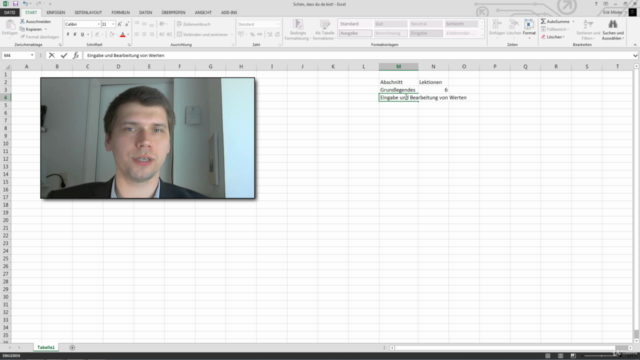Switch to the EINFÜGEN ribbon tab
640x360 pixels.
tap(56, 12)
